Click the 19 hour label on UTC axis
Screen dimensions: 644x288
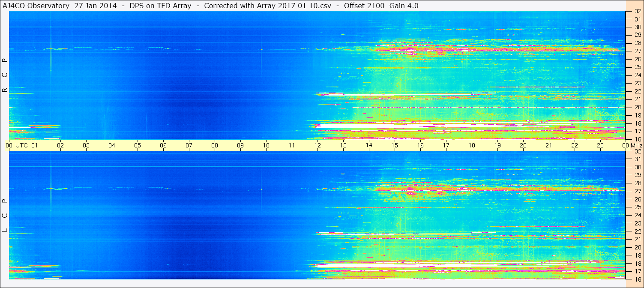click(497, 145)
